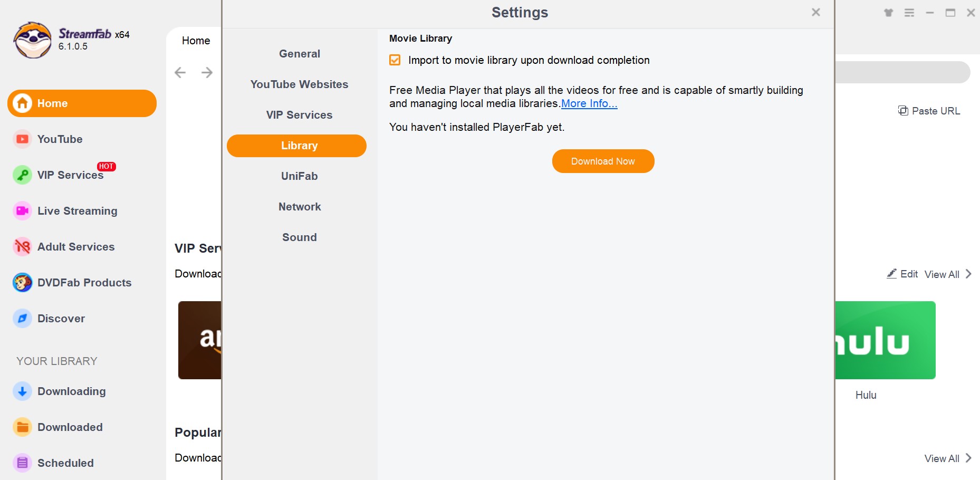Image resolution: width=980 pixels, height=480 pixels.
Task: Click the Hulu label under thumbnail
Action: [x=866, y=395]
